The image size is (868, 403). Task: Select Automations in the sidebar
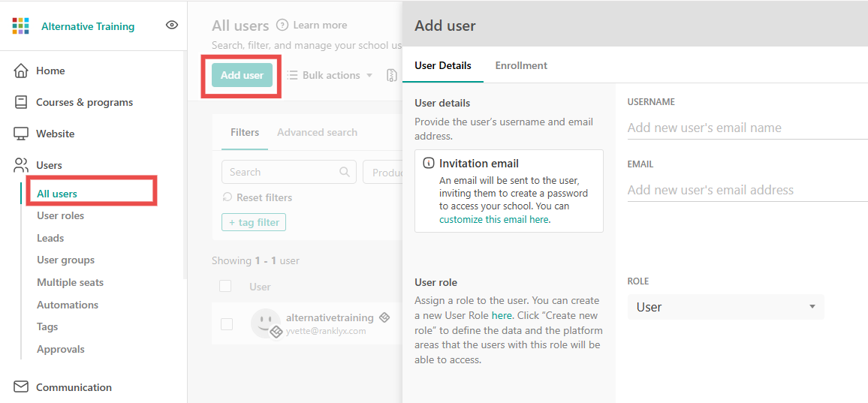[68, 305]
